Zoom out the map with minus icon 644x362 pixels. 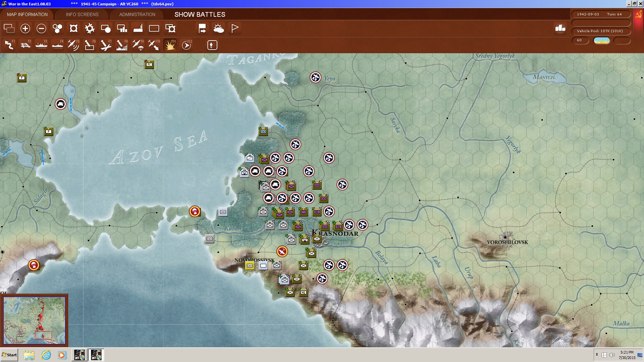pos(41,28)
